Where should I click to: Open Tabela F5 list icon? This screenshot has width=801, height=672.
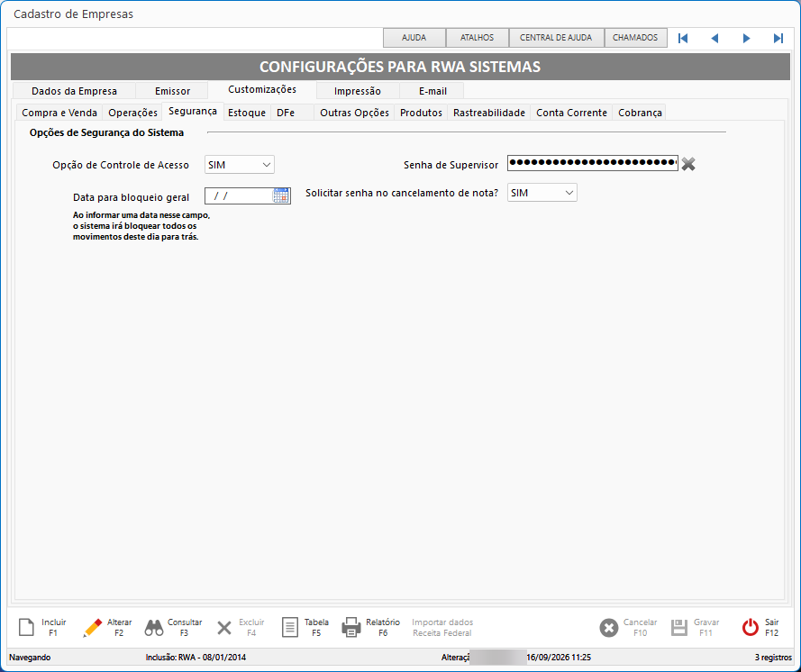click(x=289, y=628)
